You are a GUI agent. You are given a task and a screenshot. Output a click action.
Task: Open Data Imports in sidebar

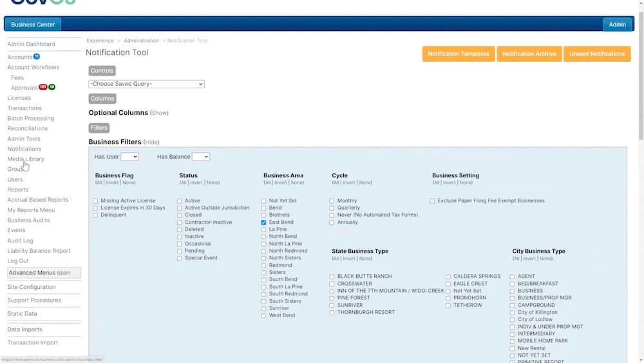[x=24, y=329]
